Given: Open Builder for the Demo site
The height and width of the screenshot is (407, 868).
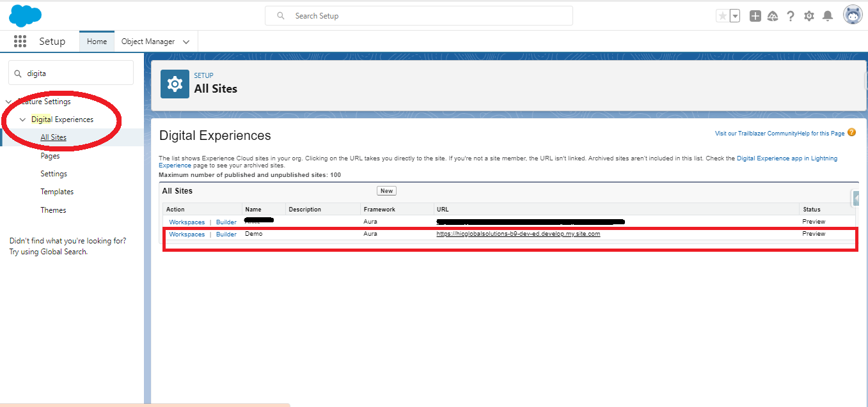Looking at the screenshot, I should (226, 234).
